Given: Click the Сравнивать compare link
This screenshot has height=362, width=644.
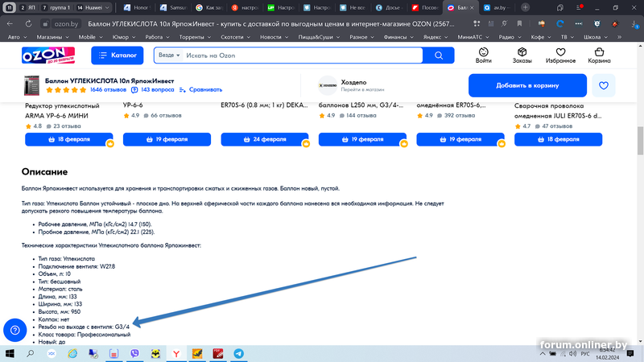Looking at the screenshot, I should [x=200, y=89].
